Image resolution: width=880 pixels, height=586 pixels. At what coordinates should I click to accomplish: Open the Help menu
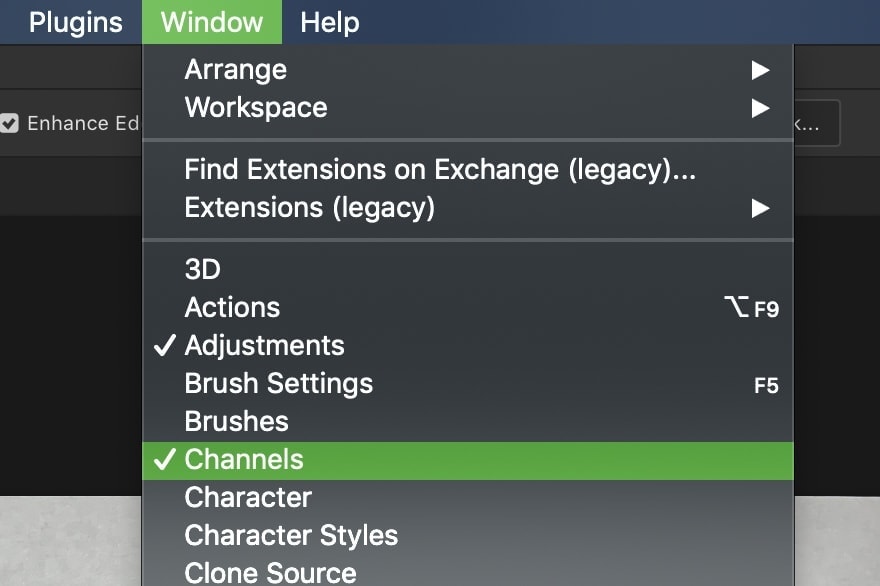coord(329,22)
